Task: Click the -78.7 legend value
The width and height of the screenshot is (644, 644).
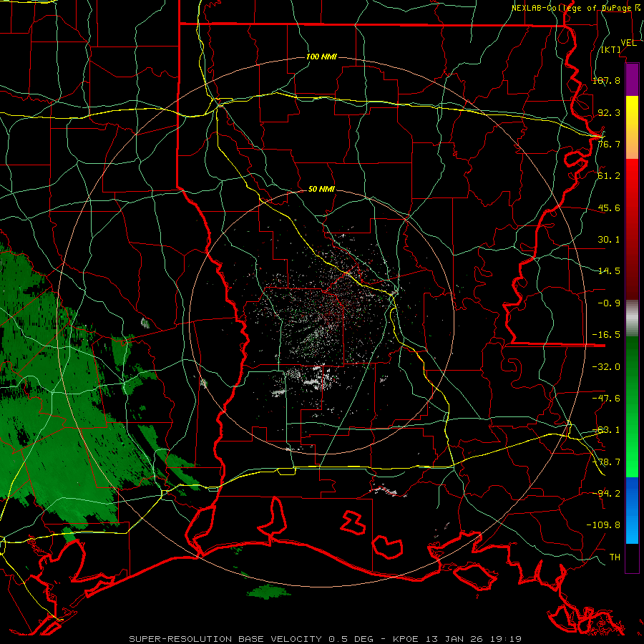Action: (606, 462)
